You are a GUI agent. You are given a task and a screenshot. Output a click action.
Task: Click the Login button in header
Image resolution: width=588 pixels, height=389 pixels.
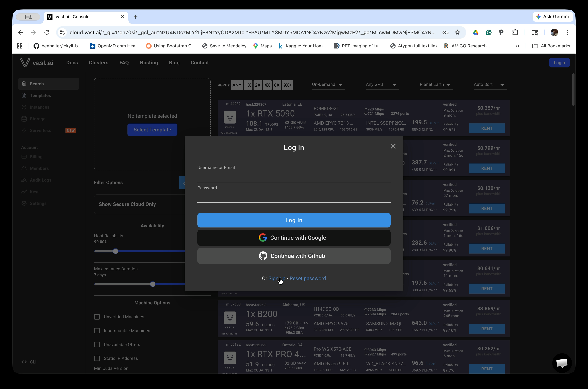pyautogui.click(x=559, y=63)
